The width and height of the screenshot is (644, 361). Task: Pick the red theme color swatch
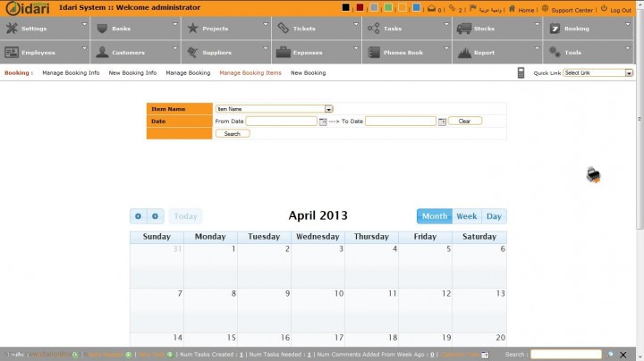pos(360,8)
